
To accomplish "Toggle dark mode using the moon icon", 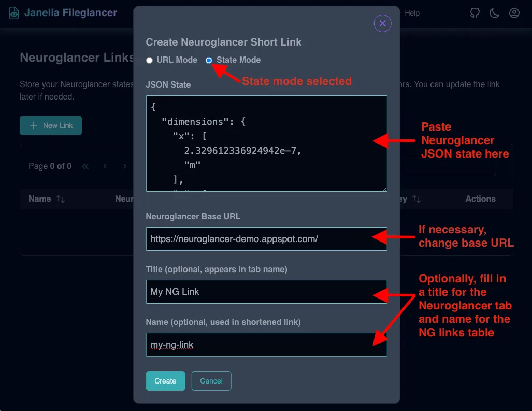I will tap(494, 13).
